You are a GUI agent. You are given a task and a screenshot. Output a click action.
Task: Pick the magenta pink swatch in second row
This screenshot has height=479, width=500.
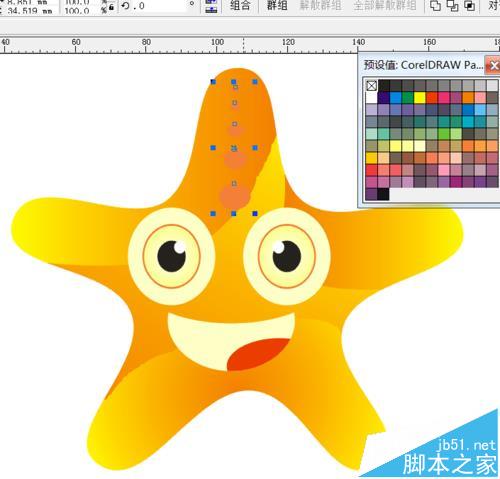[444, 98]
